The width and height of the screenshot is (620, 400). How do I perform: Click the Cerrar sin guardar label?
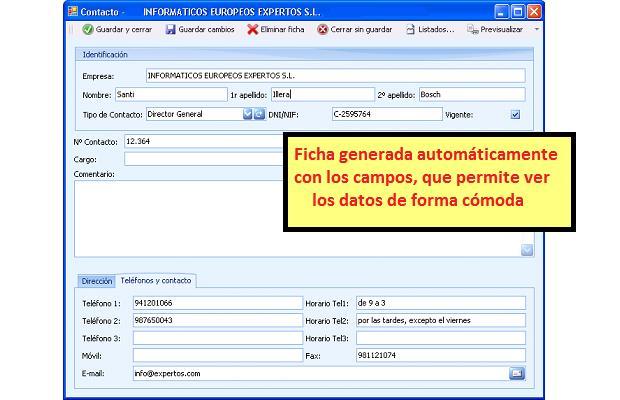(361, 30)
